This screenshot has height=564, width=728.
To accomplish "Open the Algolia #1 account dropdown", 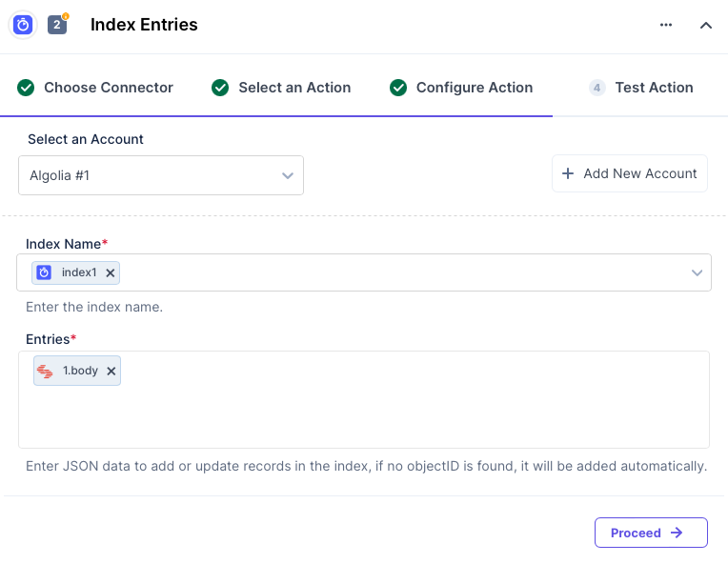I will (x=161, y=176).
